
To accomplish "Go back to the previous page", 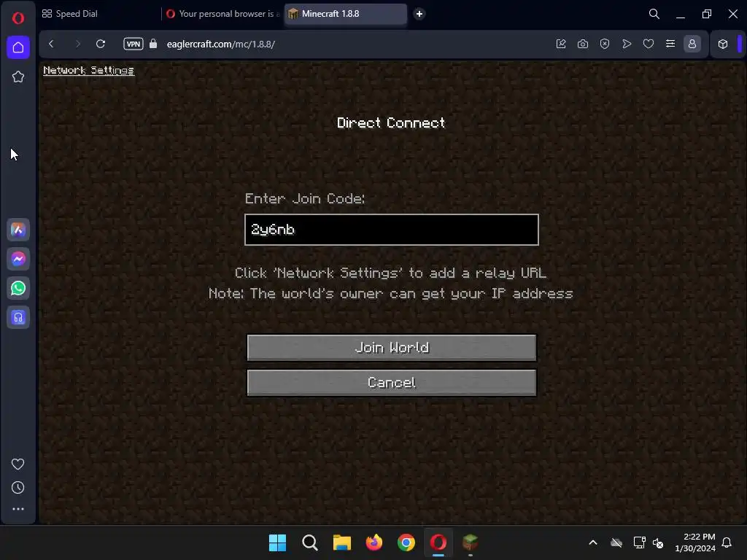I will pos(52,44).
